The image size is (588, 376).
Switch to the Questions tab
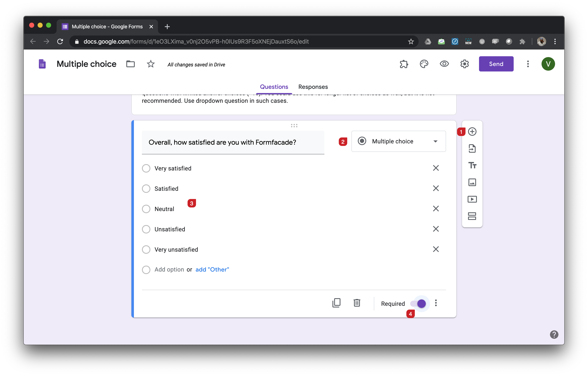click(274, 86)
